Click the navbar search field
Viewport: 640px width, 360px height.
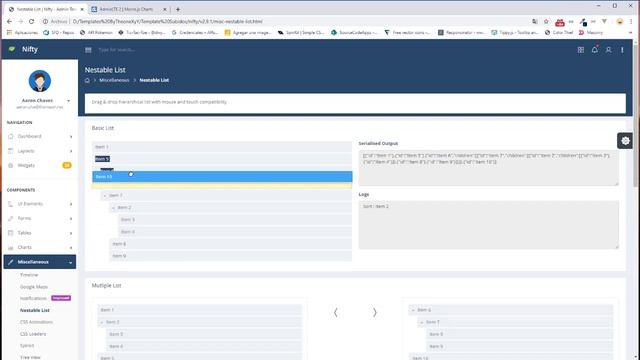pos(117,50)
